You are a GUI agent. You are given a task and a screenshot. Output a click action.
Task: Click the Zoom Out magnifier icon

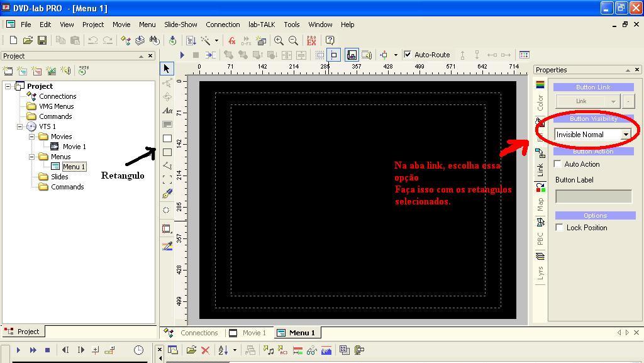pyautogui.click(x=293, y=40)
